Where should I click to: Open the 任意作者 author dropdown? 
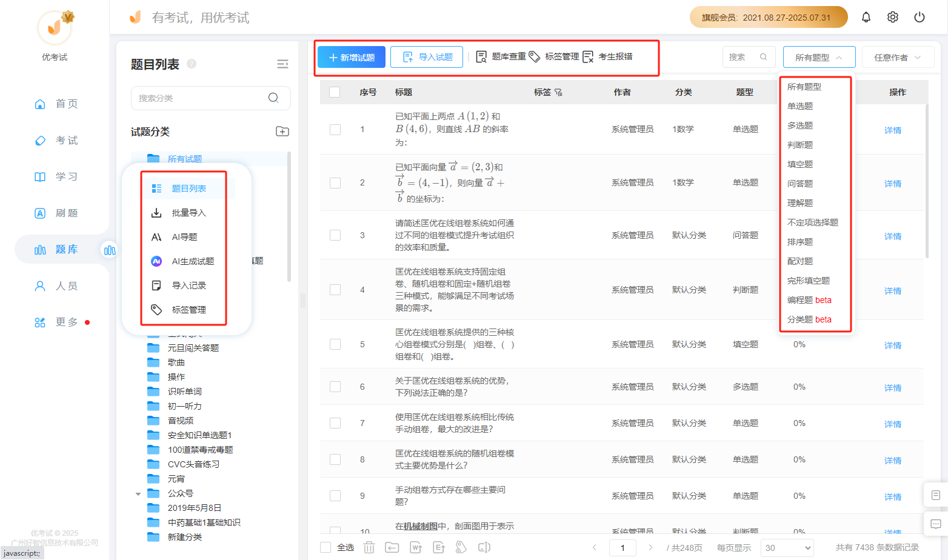pyautogui.click(x=898, y=57)
